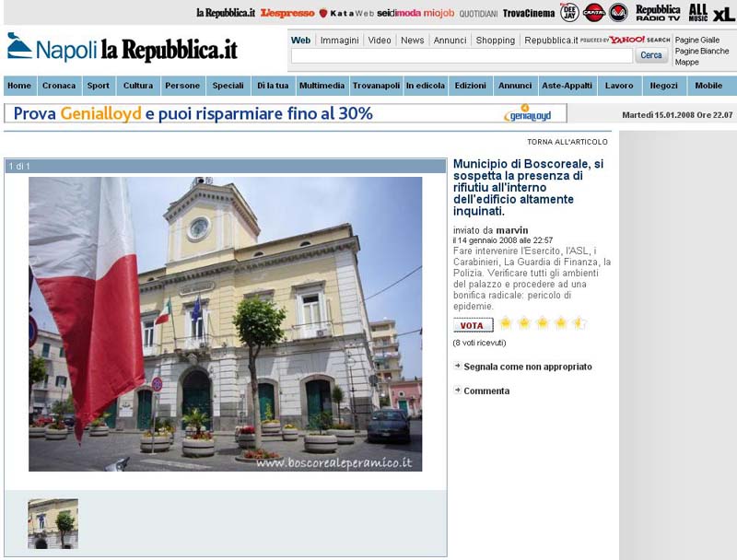Click the Municipio di Boscoreale headline
This screenshot has width=737, height=560.
528,188
